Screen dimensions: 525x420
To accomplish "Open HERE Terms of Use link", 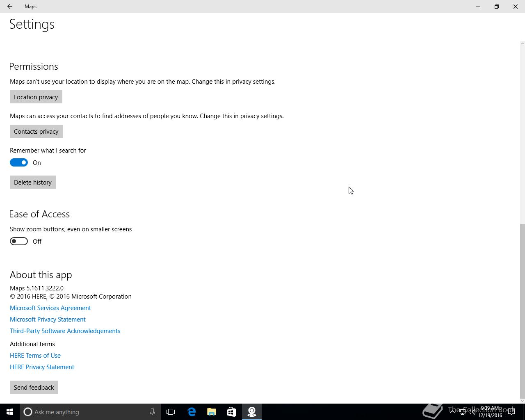I will (35, 355).
